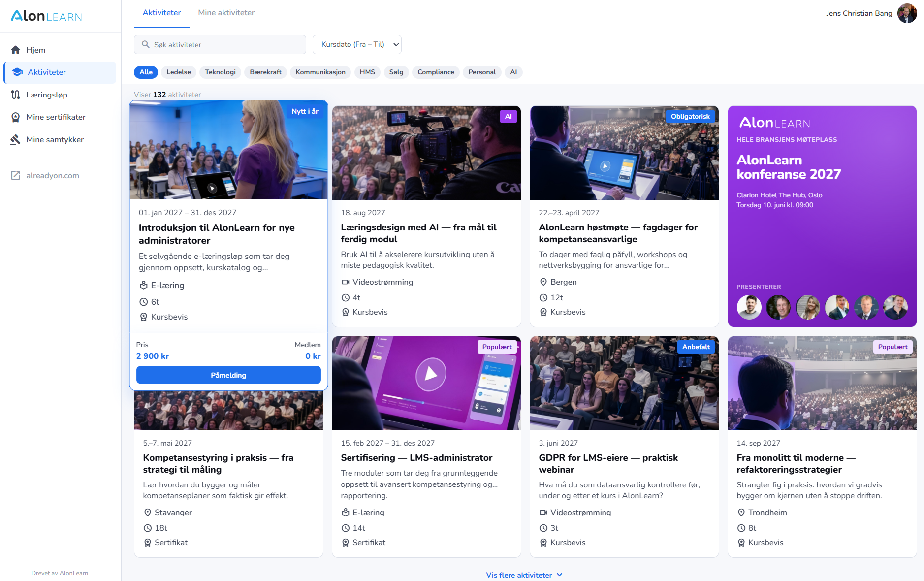Click the external link icon beside alreadyon.com
The width and height of the screenshot is (924, 581).
click(16, 175)
